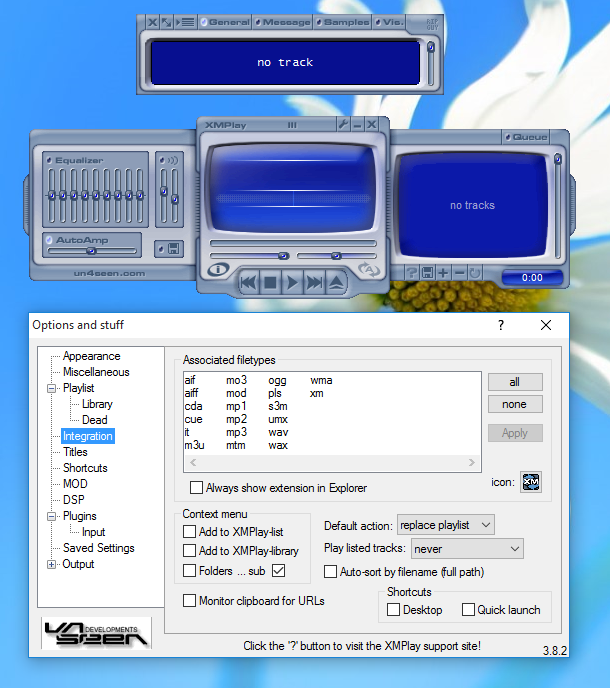
Task: Open the Titles options page
Action: coord(75,452)
